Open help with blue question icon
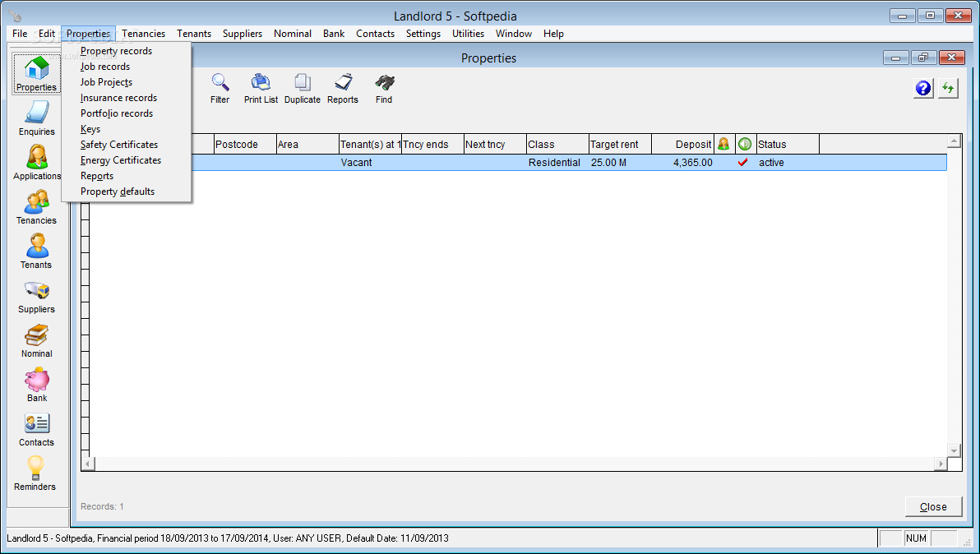The height and width of the screenshot is (554, 980). point(923,89)
